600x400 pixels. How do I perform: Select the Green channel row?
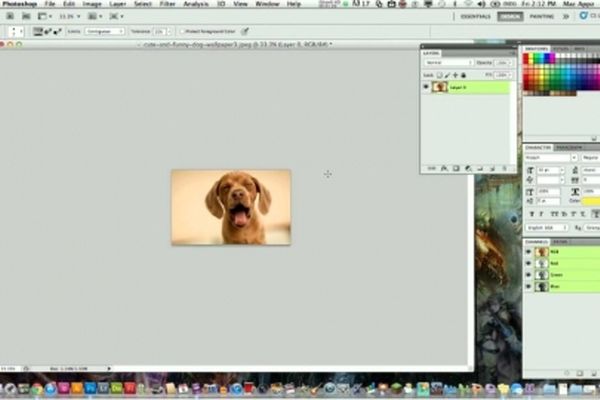560,274
